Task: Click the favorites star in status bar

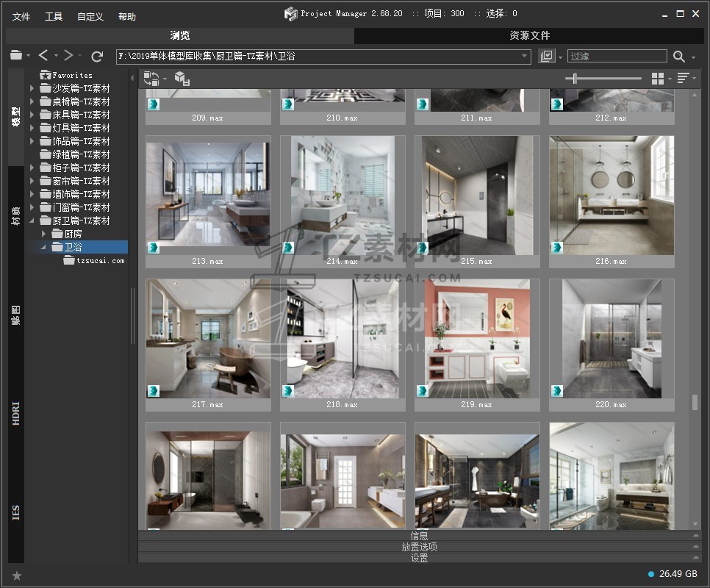Action: [x=17, y=576]
